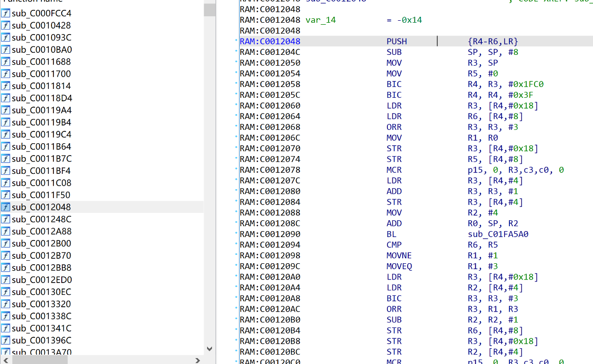This screenshot has width=593, height=364.
Task: Click the functions list scroll-down arrow
Action: (210, 349)
